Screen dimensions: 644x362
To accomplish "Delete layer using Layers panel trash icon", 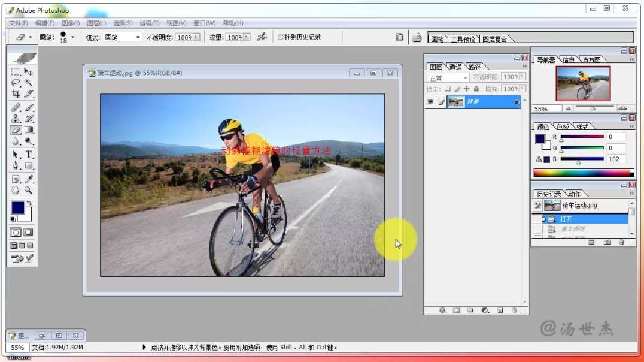I will pos(514,310).
